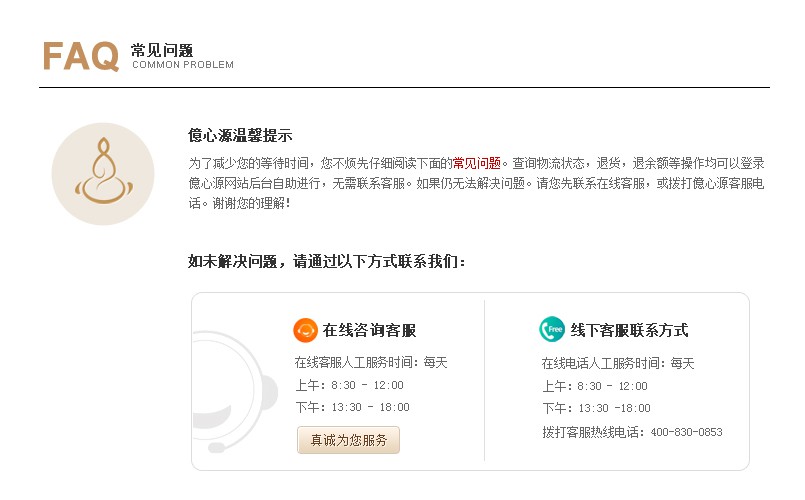Click the hotline number 400-830-0853
805x500 pixels.
tap(686, 432)
